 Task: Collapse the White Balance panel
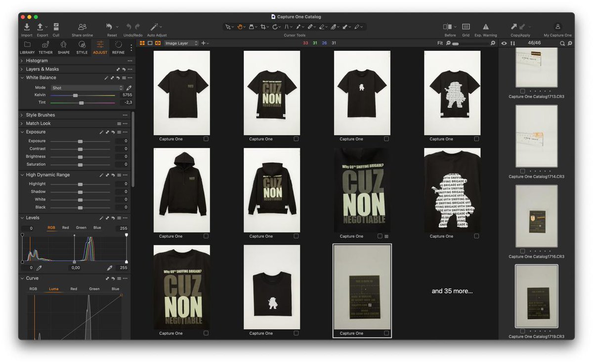(22, 78)
